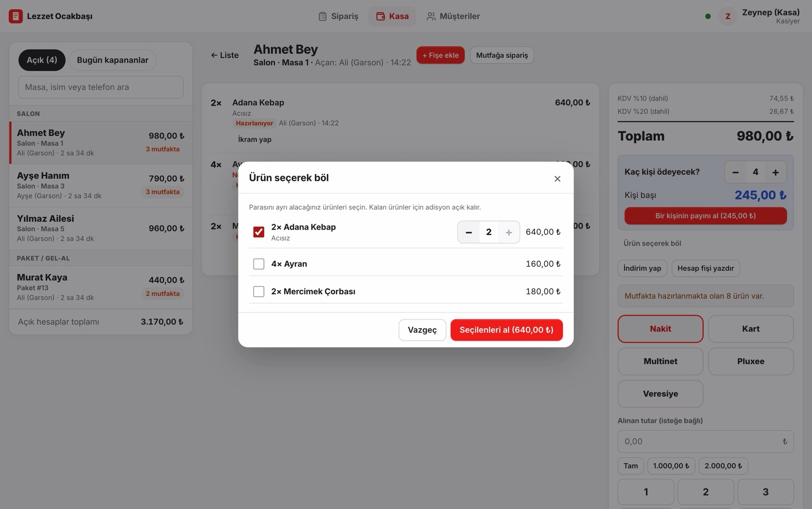Check the 4× Ayran checkbox
The width and height of the screenshot is (812, 509).
pyautogui.click(x=258, y=264)
